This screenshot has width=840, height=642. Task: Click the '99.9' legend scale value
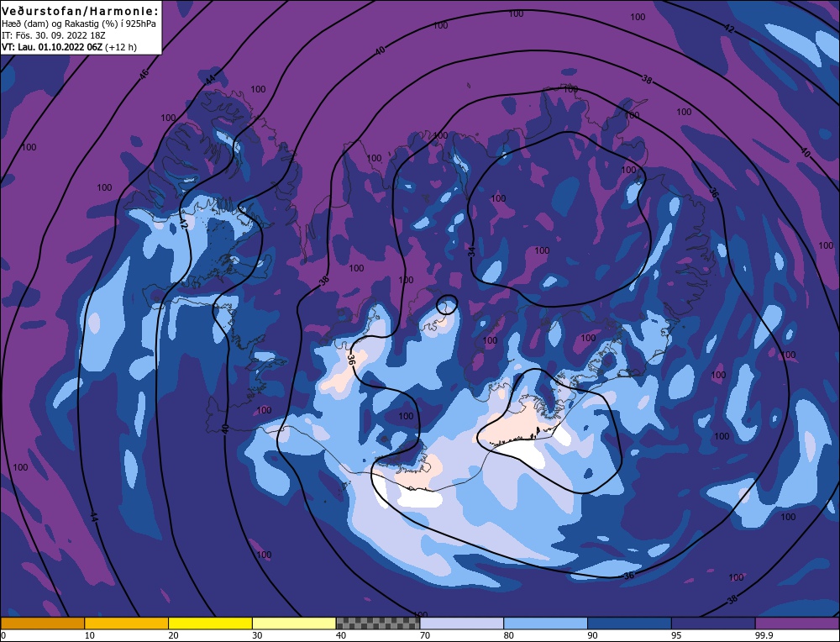pyautogui.click(x=763, y=635)
